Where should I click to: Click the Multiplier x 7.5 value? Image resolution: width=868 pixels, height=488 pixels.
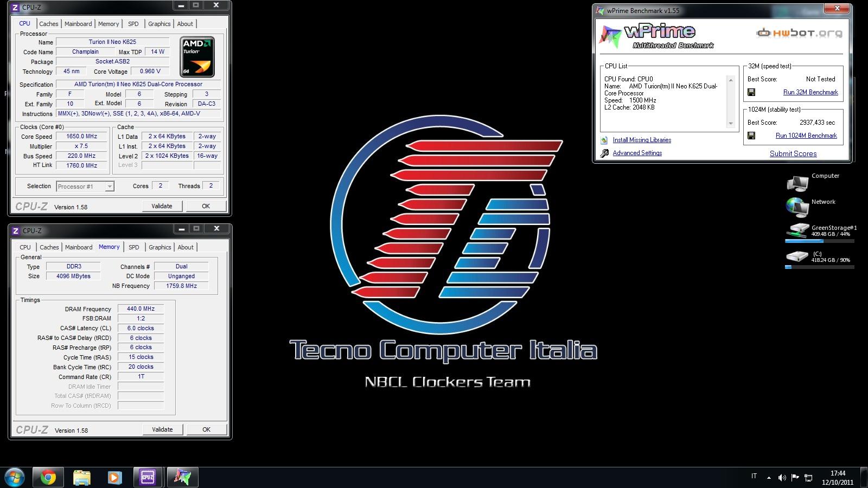82,146
